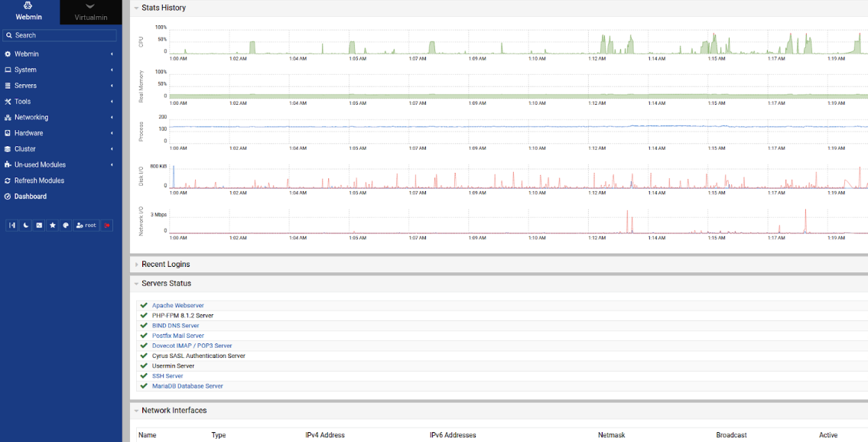Open theme configuration palette icon

pos(66,225)
